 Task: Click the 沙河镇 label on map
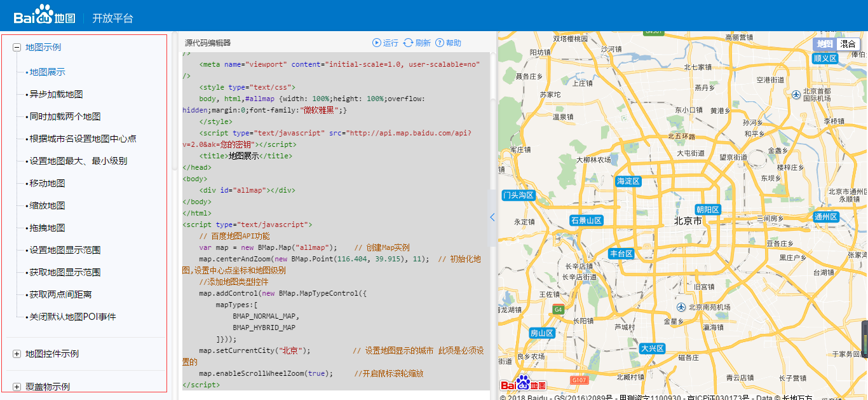(x=611, y=49)
